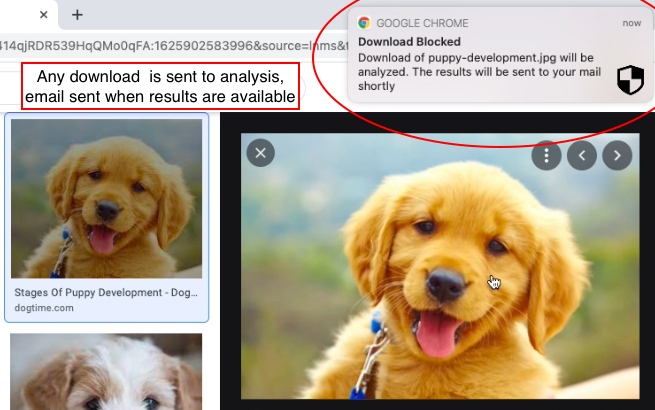655x410 pixels.
Task: Close the current browser tab
Action: (x=43, y=15)
